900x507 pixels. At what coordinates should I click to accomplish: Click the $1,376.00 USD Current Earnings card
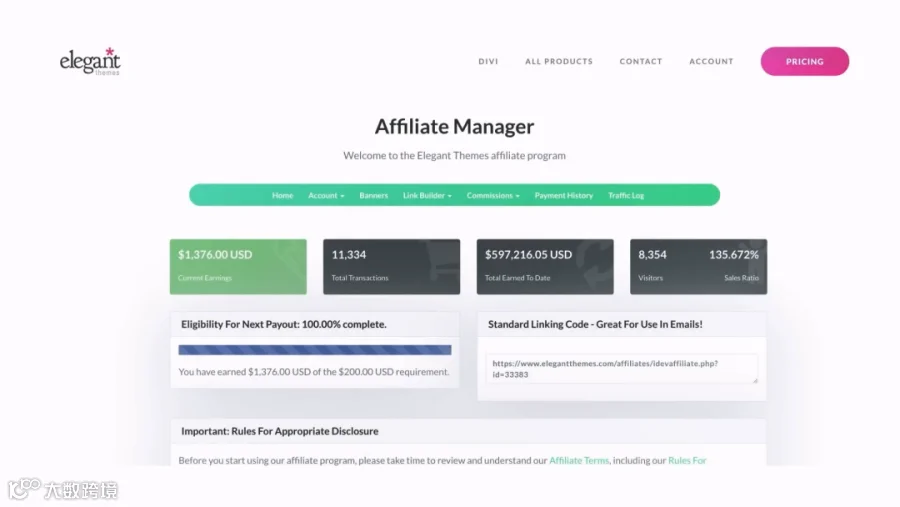pos(238,266)
